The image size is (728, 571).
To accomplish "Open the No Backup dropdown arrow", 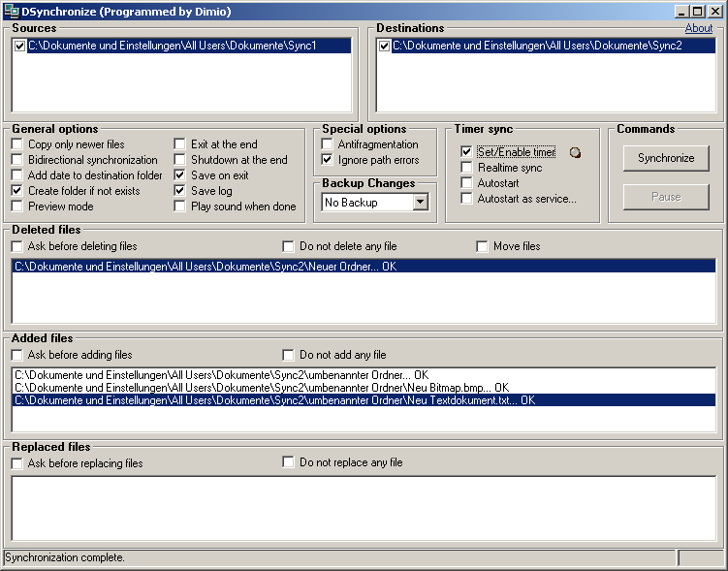I will click(x=420, y=202).
